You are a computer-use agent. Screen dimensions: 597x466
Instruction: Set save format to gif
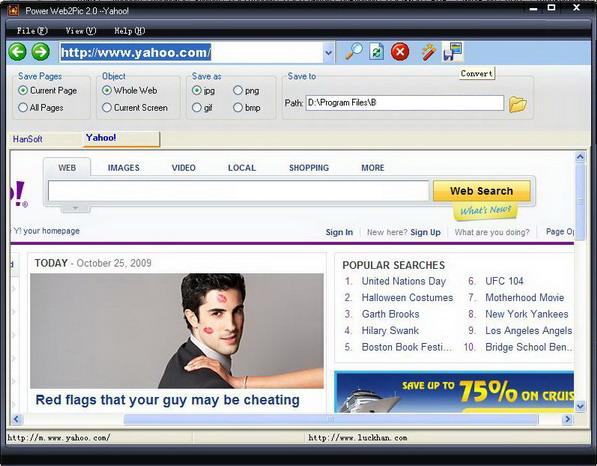click(x=202, y=108)
